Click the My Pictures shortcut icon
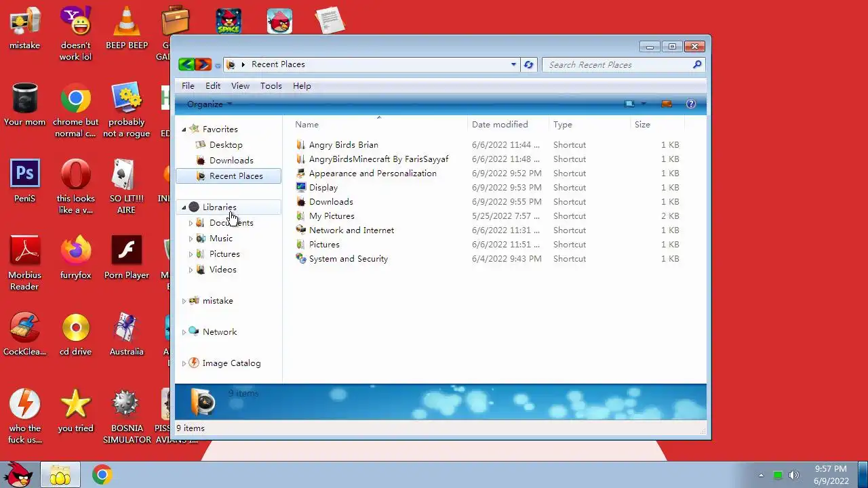This screenshot has width=868, height=488. coord(301,216)
